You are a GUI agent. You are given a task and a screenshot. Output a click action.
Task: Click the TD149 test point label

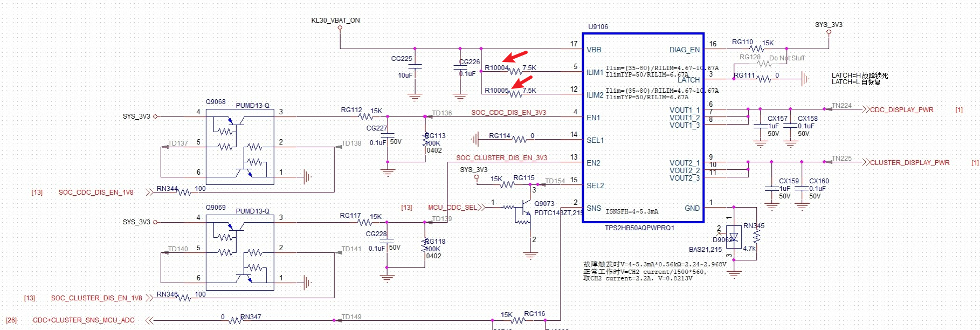(351, 317)
